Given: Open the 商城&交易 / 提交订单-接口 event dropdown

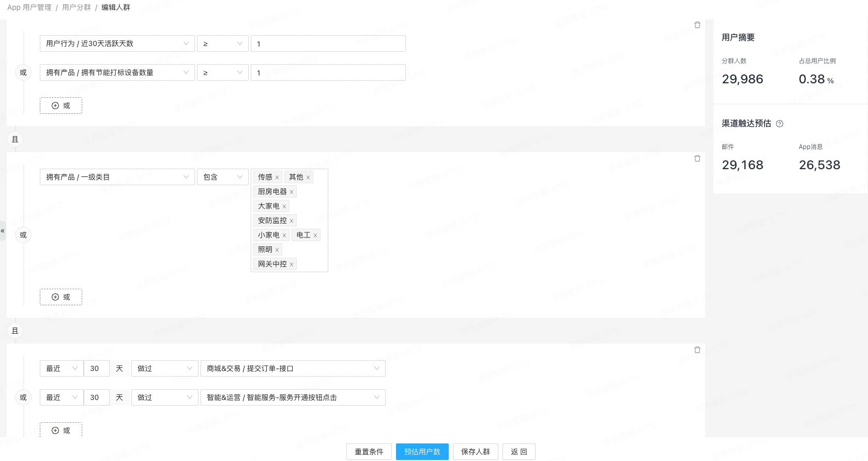Looking at the screenshot, I should click(293, 368).
